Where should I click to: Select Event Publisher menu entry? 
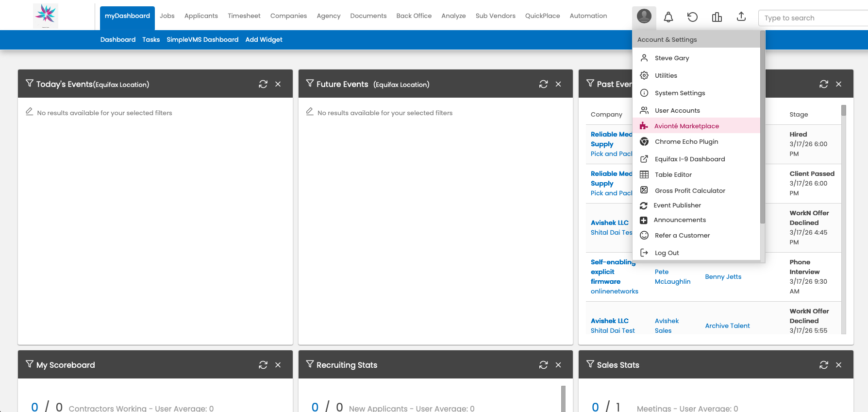click(x=696, y=205)
